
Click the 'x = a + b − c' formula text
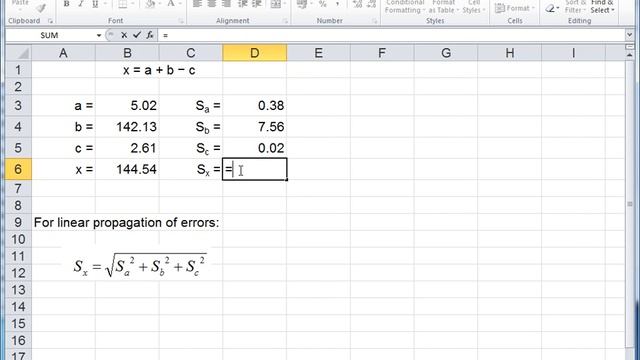(159, 70)
